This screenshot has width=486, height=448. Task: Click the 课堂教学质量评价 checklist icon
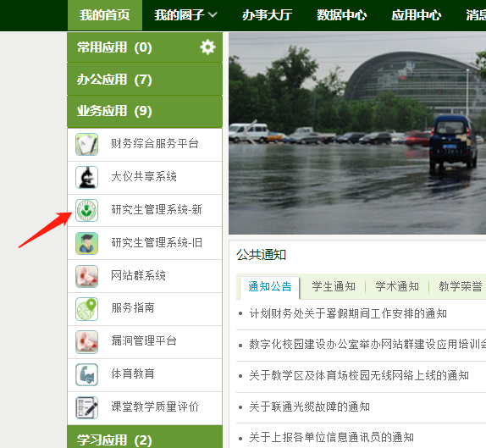pos(86,407)
